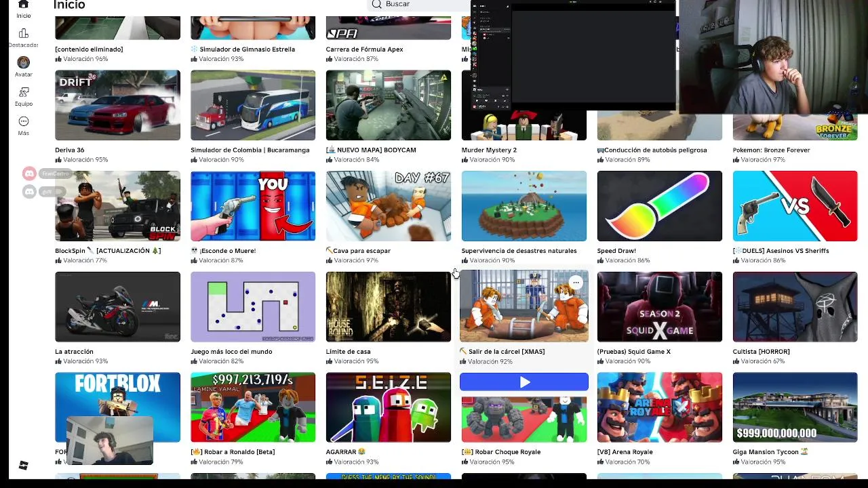This screenshot has width=868, height=488.
Task: Open Salir de la cárcel [XMAS] thumbnail
Action: (x=524, y=306)
